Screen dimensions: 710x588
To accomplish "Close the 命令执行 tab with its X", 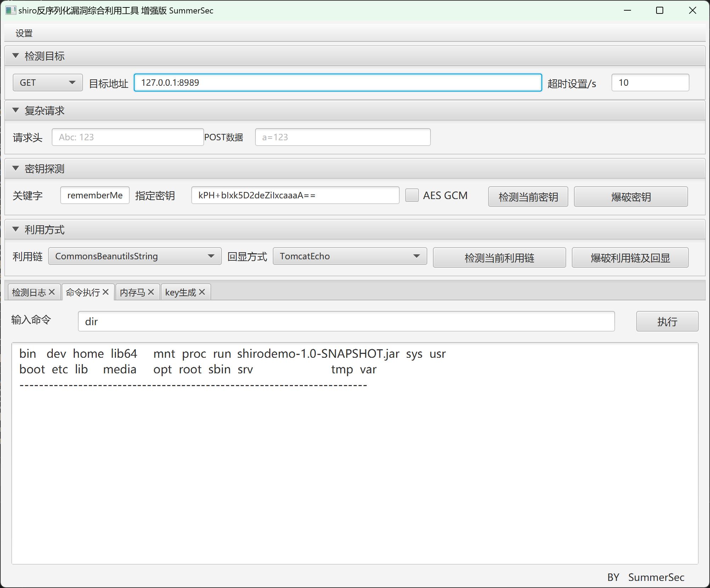I will pyautogui.click(x=106, y=292).
